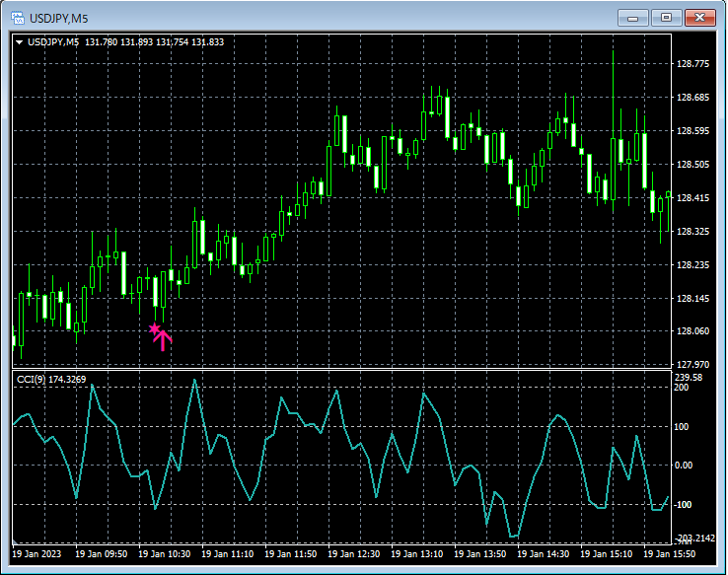This screenshot has width=728, height=575.
Task: Click the -203.2142 CCI scale minimum
Action: coord(693,538)
